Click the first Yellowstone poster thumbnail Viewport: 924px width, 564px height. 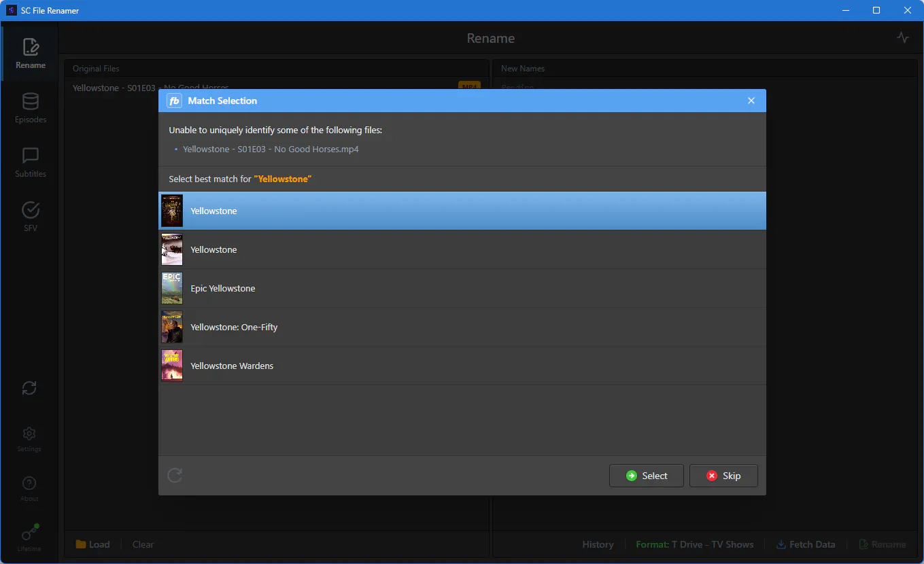(x=172, y=211)
